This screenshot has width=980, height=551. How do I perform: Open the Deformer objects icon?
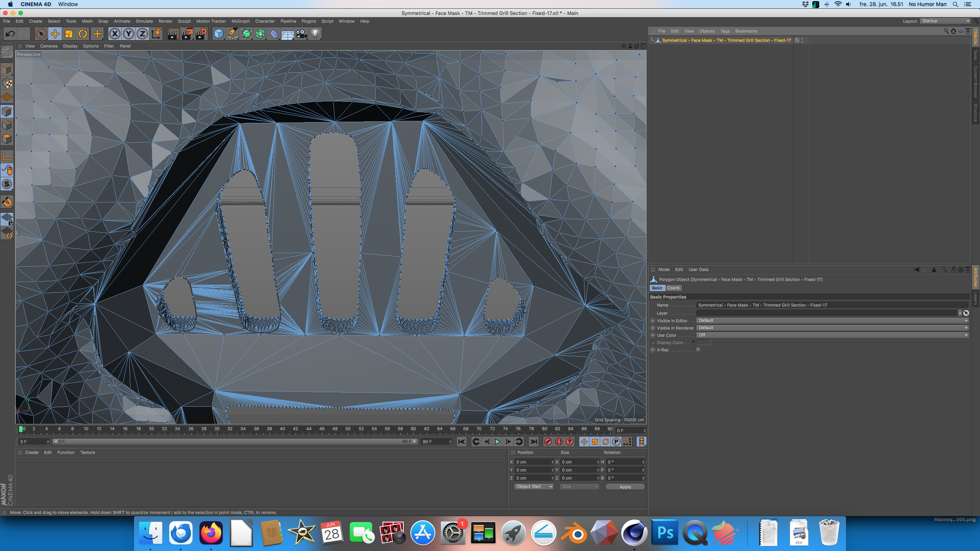(274, 34)
